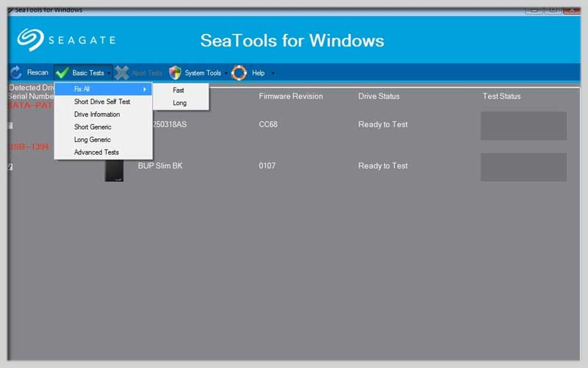588x368 pixels.
Task: Close the SeaTools window
Action: pos(572,10)
